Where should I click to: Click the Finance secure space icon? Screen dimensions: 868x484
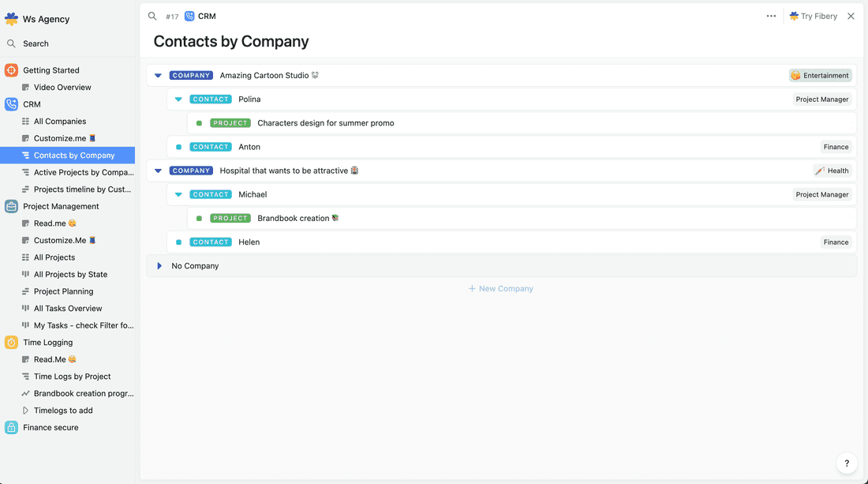(11, 427)
